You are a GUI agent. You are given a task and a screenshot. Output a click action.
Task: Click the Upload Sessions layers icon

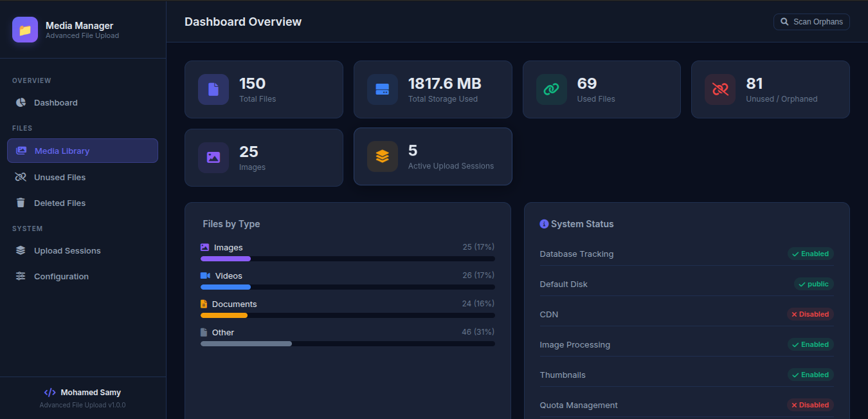pyautogui.click(x=21, y=250)
